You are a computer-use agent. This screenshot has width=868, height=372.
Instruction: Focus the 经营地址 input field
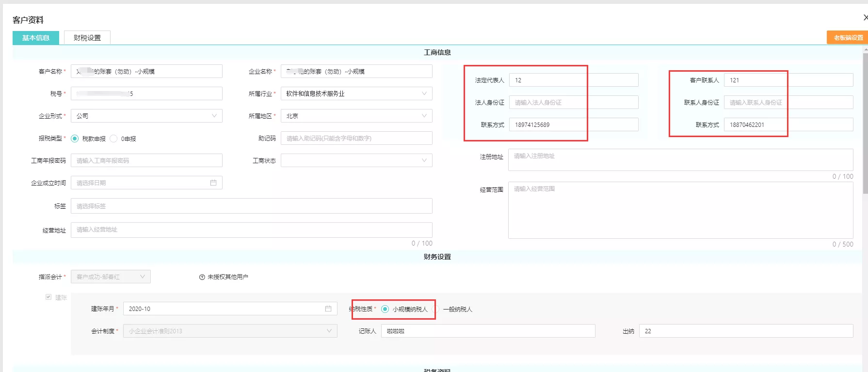tap(252, 230)
